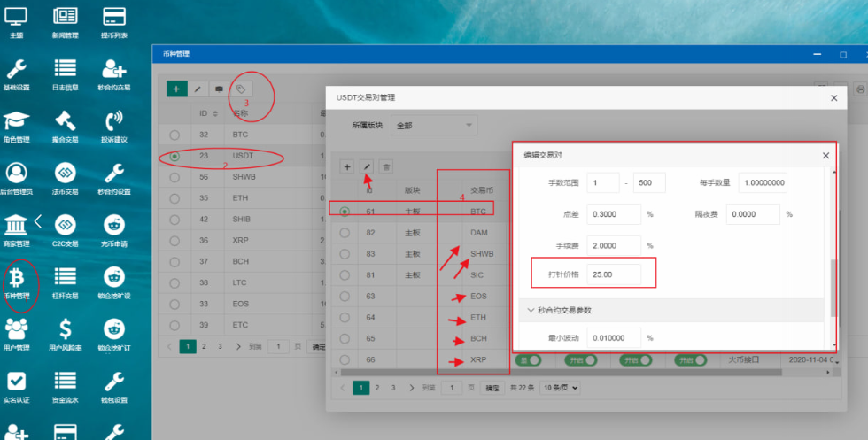Image resolution: width=868 pixels, height=440 pixels.
Task: Collapse the 秒合约交易参数 section
Action: pyautogui.click(x=531, y=310)
